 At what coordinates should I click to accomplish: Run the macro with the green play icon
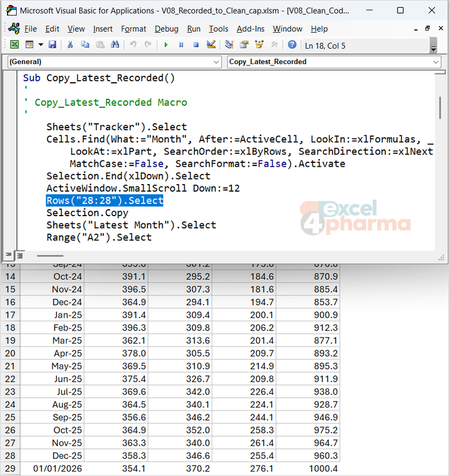pyautogui.click(x=165, y=45)
